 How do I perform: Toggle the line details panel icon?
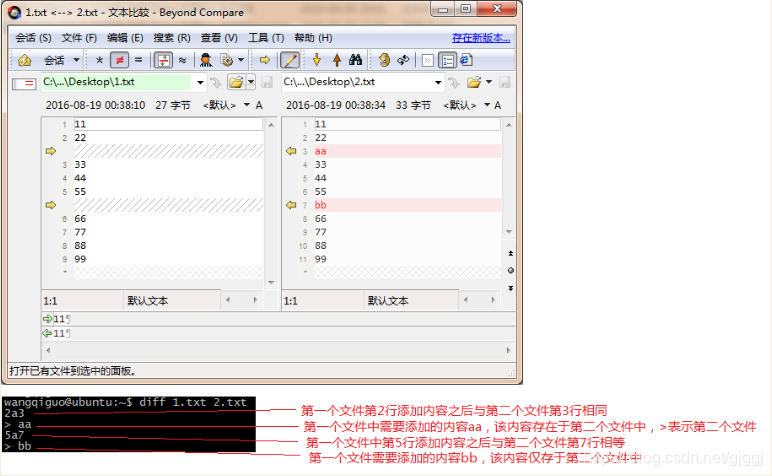pyautogui.click(x=448, y=60)
